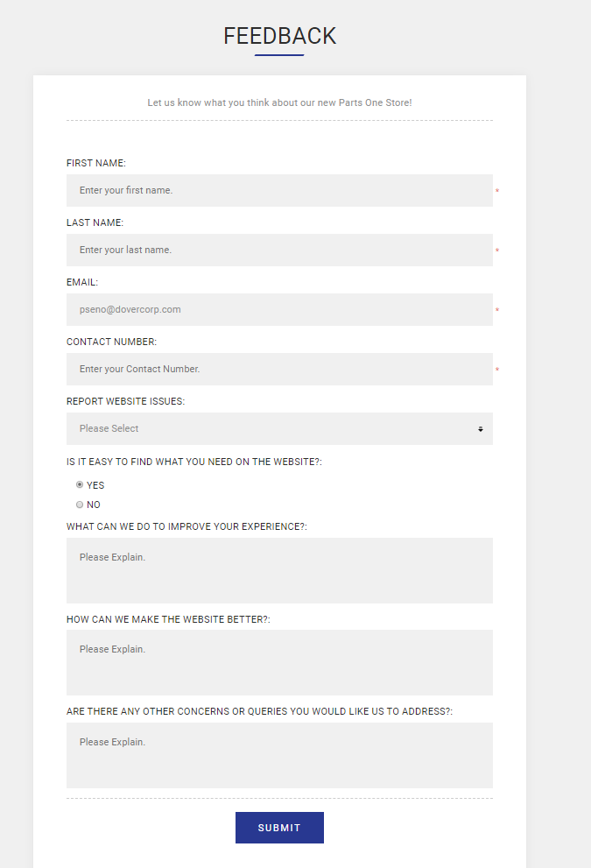The width and height of the screenshot is (591, 868).
Task: Select the Contact Number input field
Action: click(279, 370)
